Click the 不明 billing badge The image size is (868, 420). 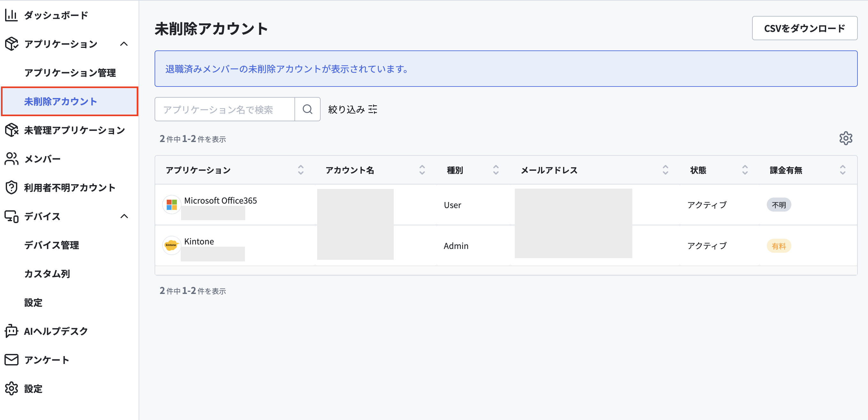[779, 205]
